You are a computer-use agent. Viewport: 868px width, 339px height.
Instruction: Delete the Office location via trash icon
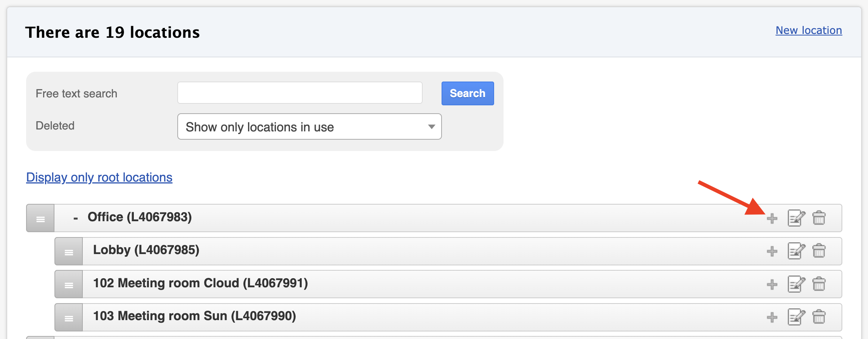819,218
